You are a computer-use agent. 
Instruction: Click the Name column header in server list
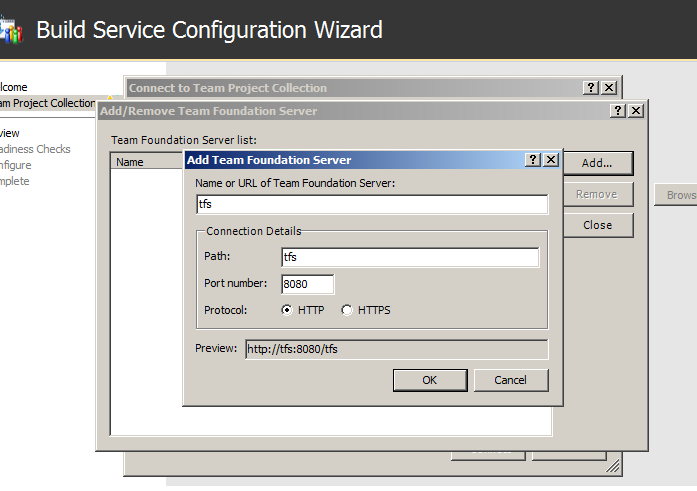pyautogui.click(x=147, y=162)
